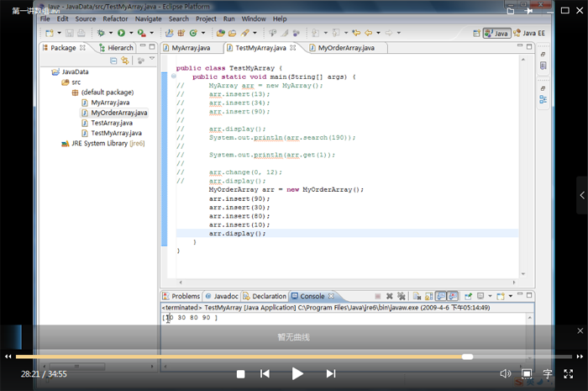Open dropdown arrow beside New Class icon

click(x=203, y=33)
